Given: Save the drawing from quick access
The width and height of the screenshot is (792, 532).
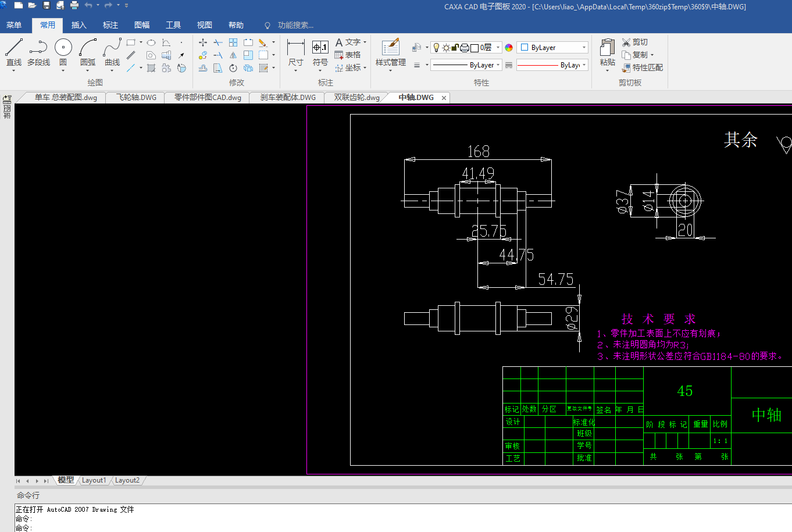Looking at the screenshot, I should (x=47, y=5).
